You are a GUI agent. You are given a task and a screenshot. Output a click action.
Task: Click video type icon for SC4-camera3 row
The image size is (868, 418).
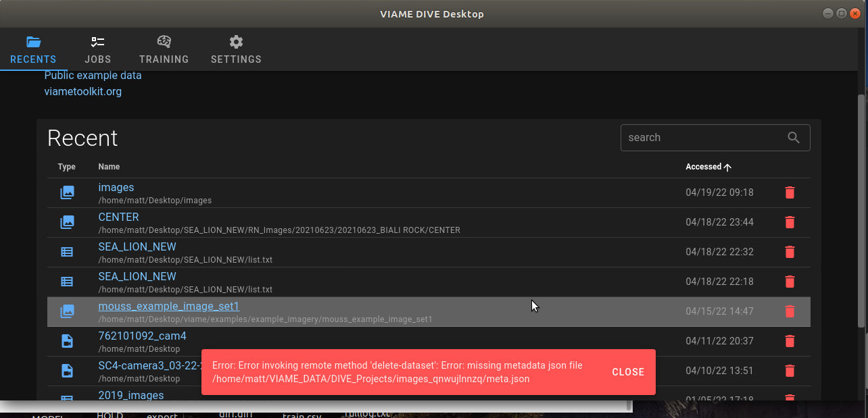click(67, 371)
